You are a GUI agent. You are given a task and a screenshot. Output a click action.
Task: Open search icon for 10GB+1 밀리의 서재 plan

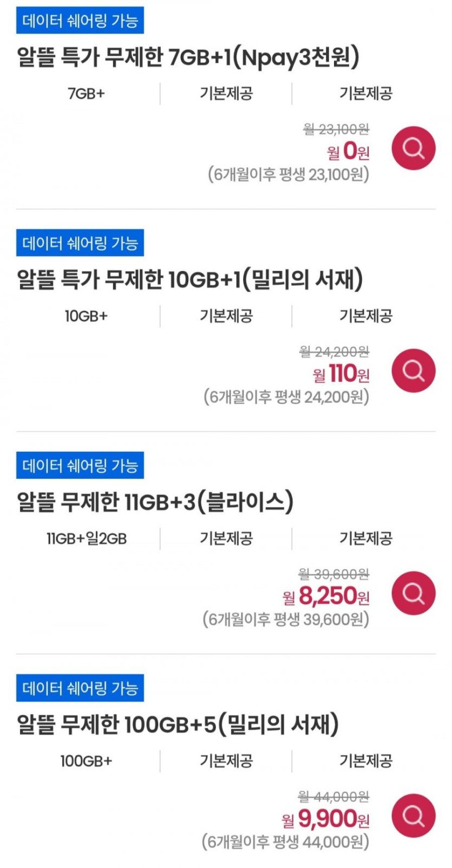point(414,371)
